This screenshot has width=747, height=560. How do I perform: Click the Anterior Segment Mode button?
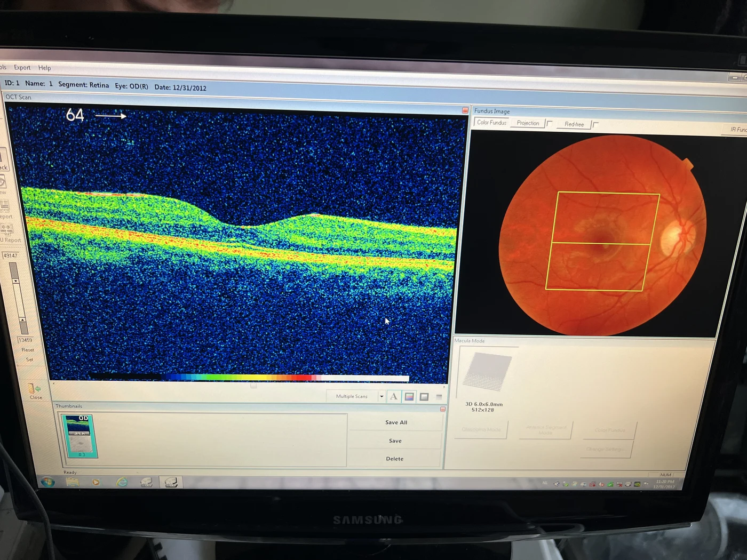(x=545, y=430)
